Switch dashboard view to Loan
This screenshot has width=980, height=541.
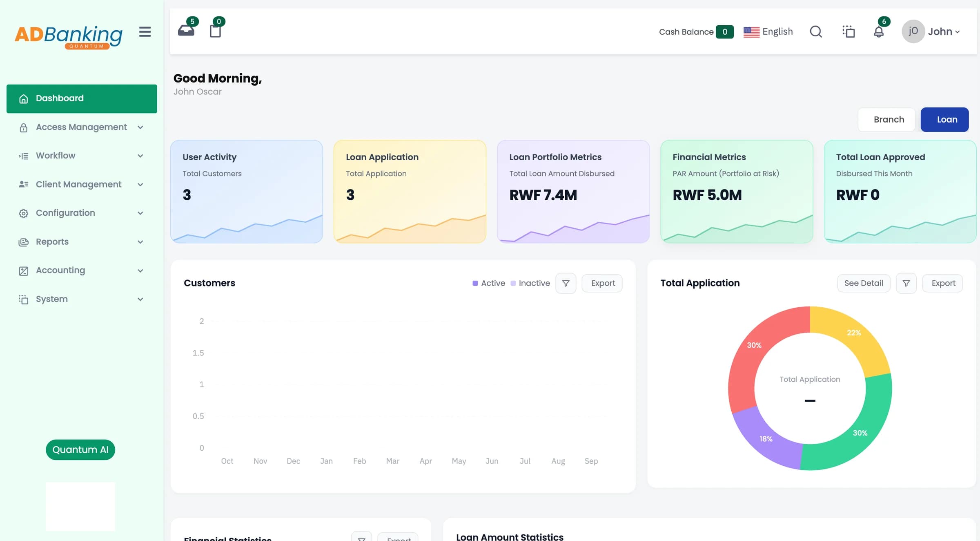[x=944, y=120]
